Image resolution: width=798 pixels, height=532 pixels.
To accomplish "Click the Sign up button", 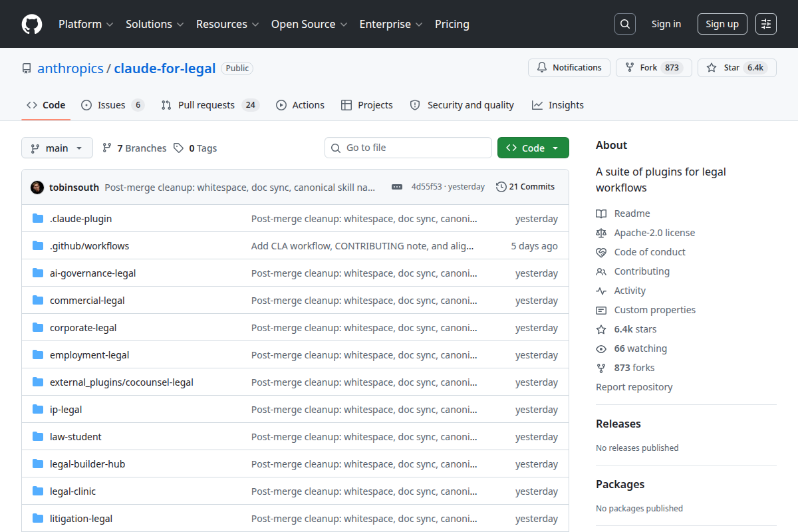I will click(722, 24).
